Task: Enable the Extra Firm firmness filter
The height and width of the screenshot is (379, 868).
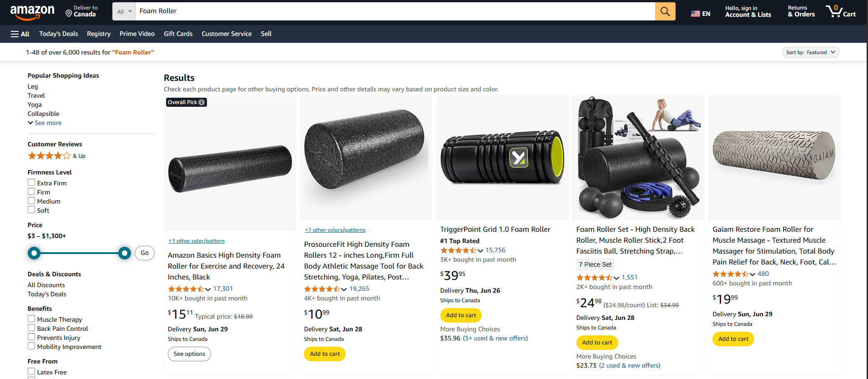Action: click(31, 182)
